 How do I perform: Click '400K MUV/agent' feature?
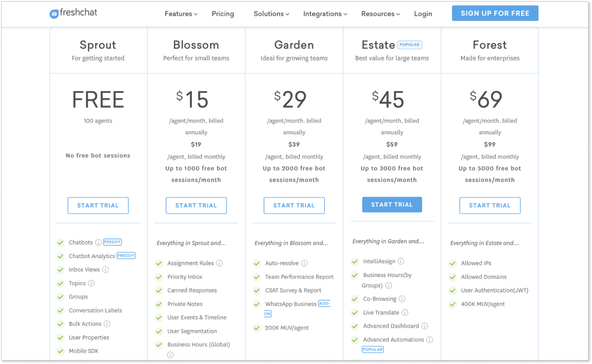pos(483,304)
